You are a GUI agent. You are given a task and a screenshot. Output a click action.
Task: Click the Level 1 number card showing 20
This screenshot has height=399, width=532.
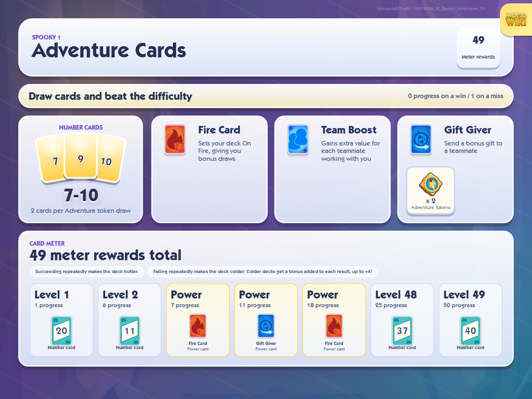click(62, 330)
